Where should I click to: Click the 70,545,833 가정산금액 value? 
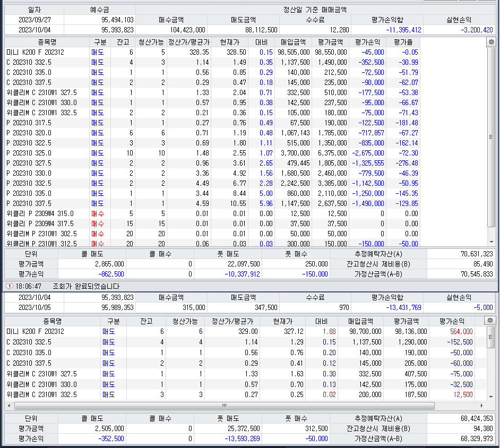pyautogui.click(x=477, y=274)
